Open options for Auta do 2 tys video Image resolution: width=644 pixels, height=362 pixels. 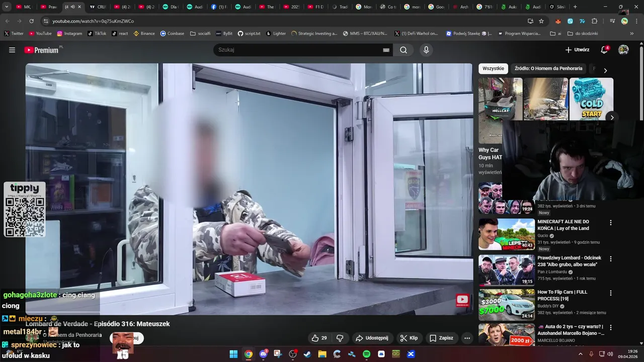[611, 327]
